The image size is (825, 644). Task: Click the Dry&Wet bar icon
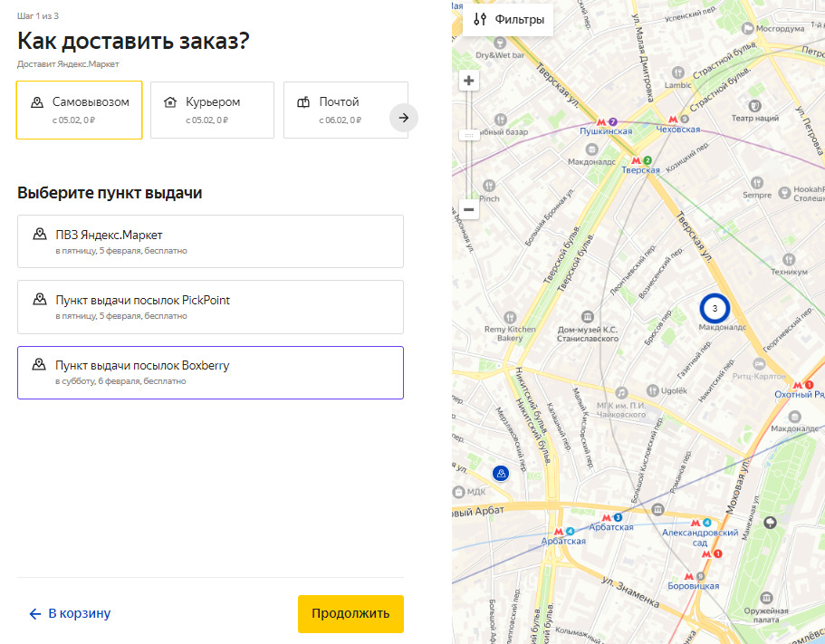pyautogui.click(x=500, y=43)
